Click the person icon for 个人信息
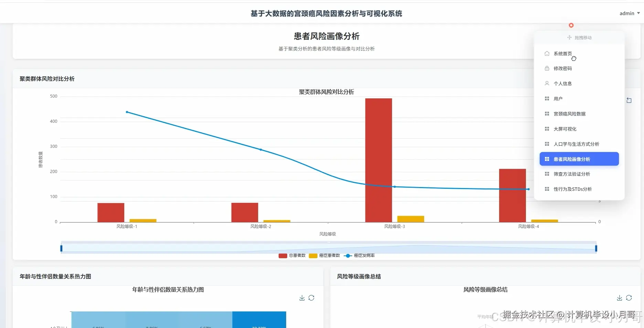Image resolution: width=644 pixels, height=328 pixels. tap(547, 84)
